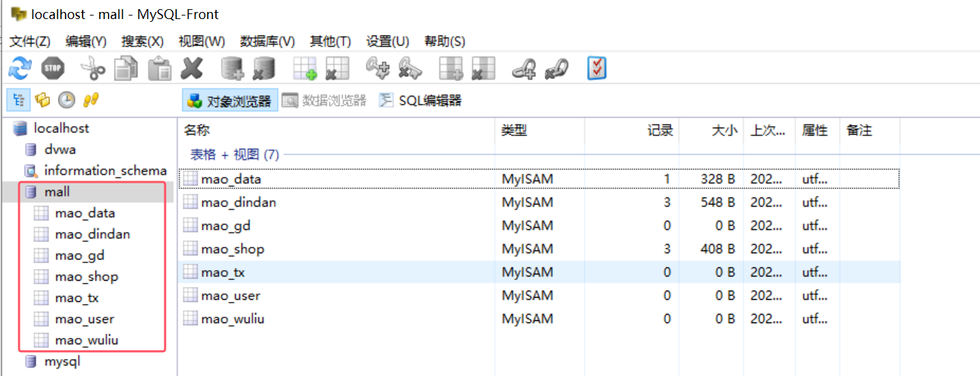Switch to the 对象浏览器 tab
The height and width of the screenshot is (376, 980).
tap(230, 101)
